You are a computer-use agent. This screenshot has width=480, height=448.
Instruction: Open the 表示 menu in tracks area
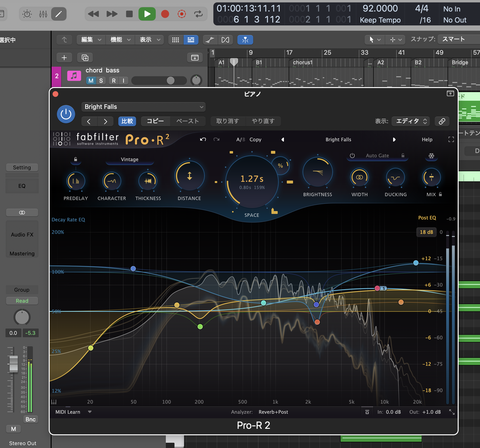(150, 40)
